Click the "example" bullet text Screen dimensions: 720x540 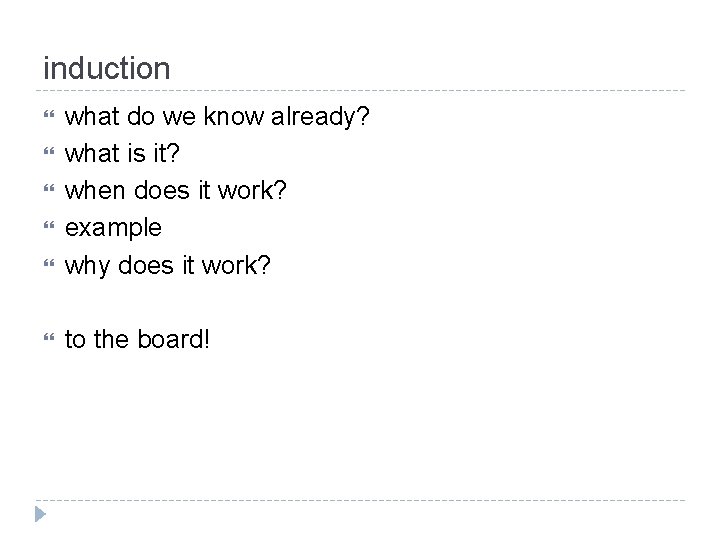(x=113, y=228)
